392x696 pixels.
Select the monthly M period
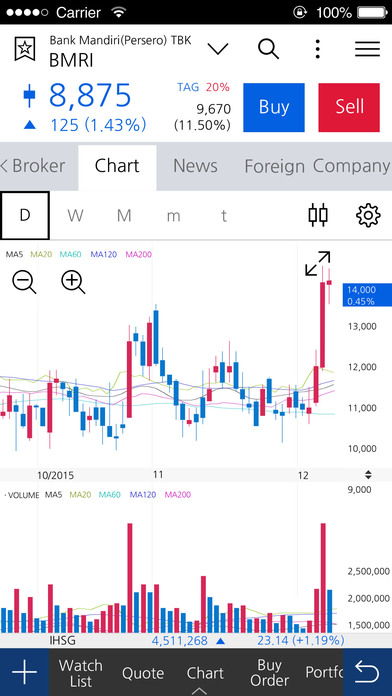(124, 216)
